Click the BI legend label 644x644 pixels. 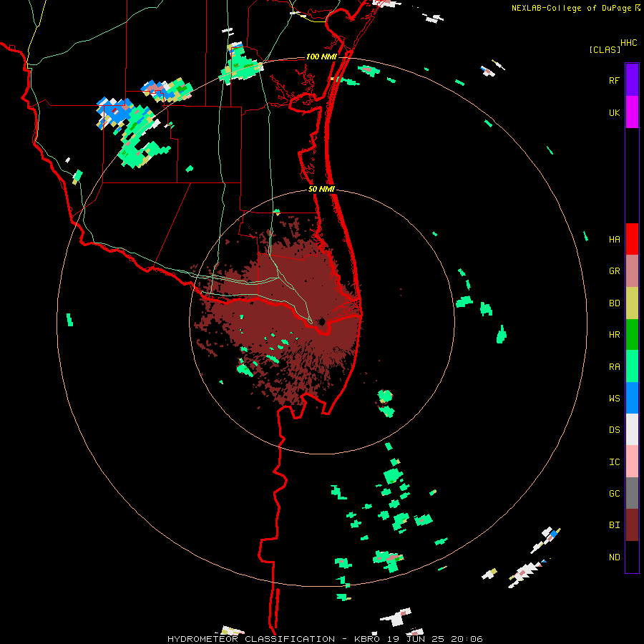[x=614, y=525]
